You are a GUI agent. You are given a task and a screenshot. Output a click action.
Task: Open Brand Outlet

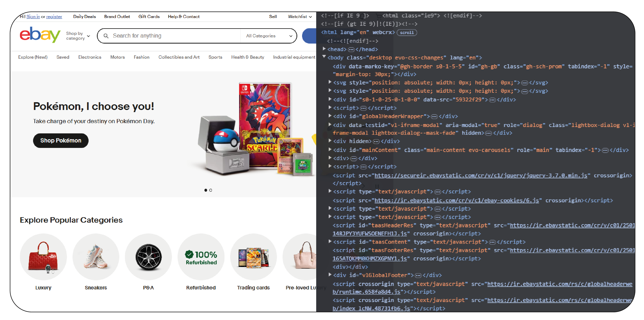[117, 16]
